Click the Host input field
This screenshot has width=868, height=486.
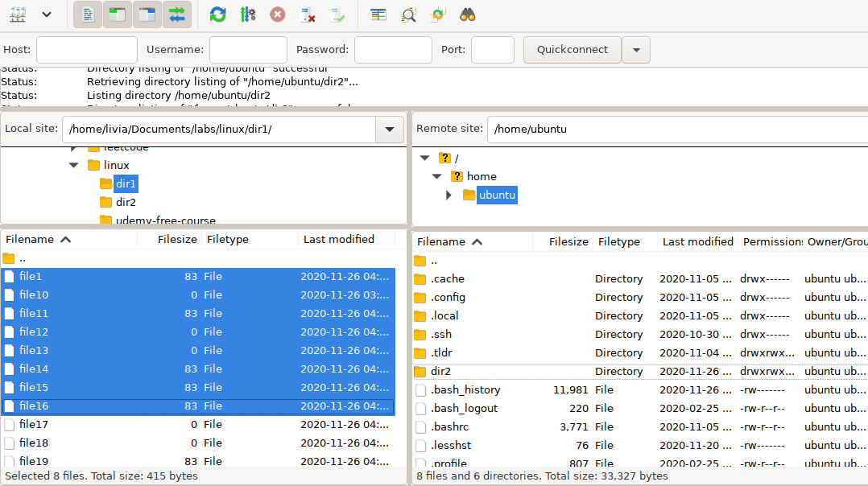tap(87, 50)
